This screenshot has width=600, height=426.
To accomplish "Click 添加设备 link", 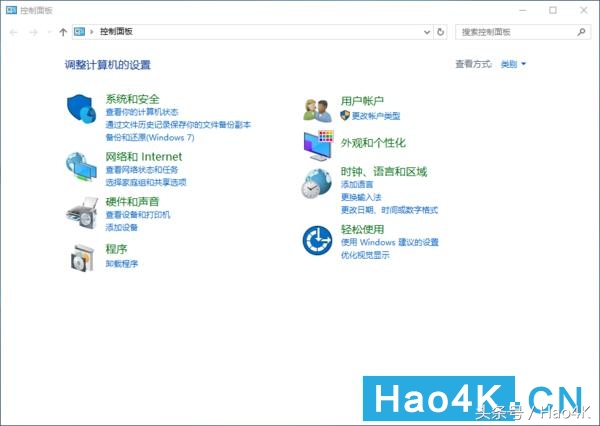I will (x=122, y=227).
